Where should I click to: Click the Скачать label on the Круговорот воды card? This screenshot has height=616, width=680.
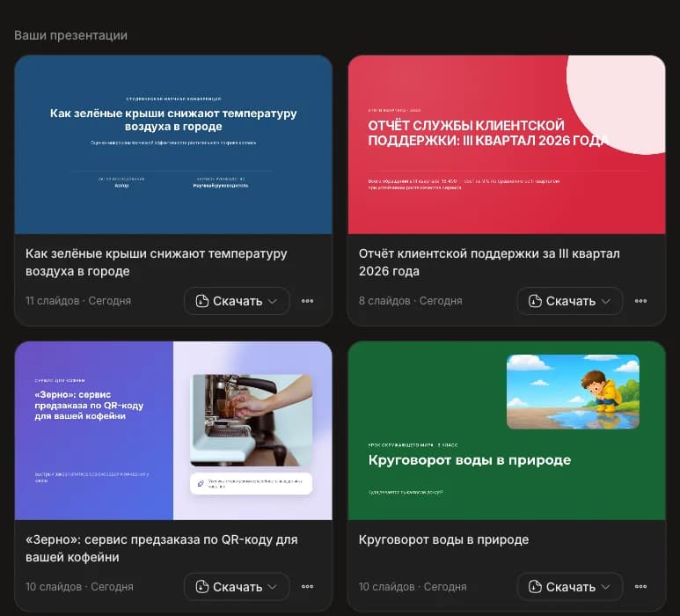(x=571, y=587)
